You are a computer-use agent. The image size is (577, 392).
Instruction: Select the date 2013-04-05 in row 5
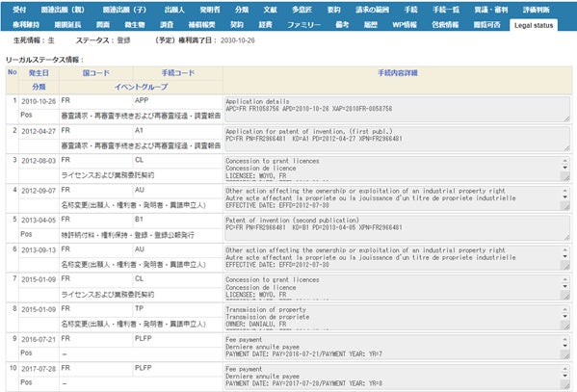tap(39, 221)
